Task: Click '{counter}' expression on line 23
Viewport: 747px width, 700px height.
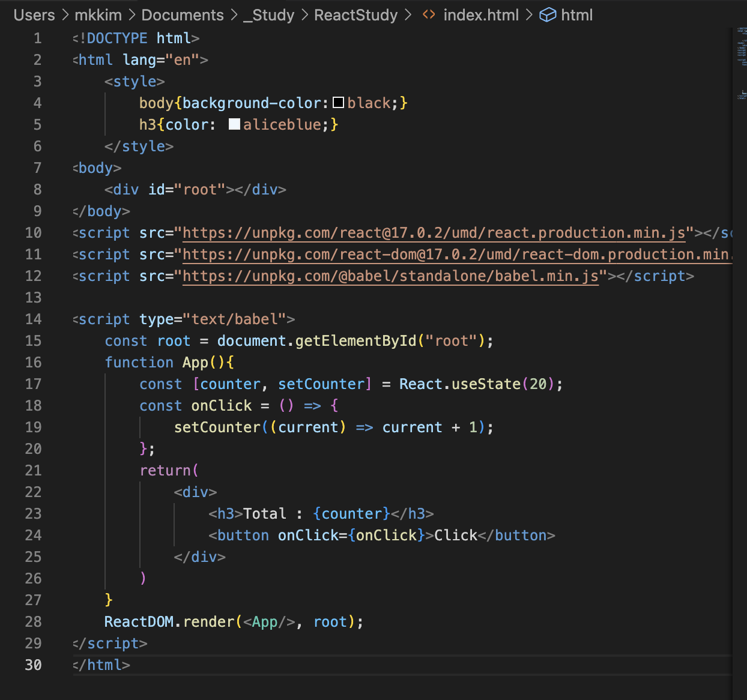Action: 351,514
